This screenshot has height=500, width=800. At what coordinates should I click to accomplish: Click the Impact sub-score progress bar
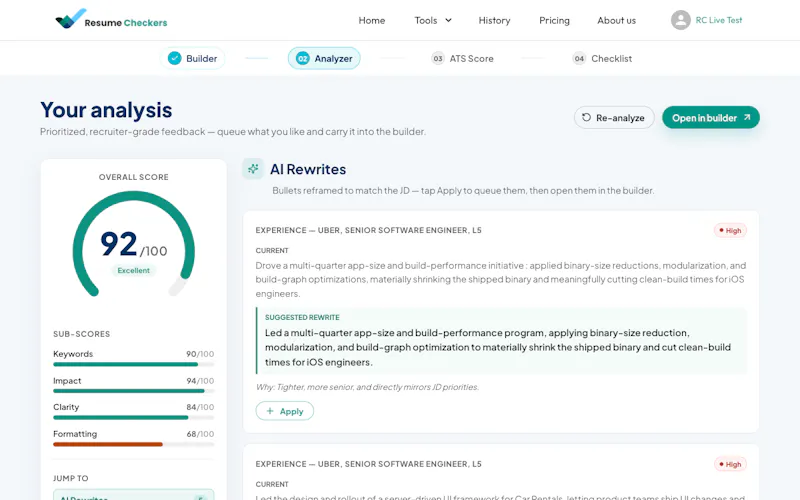133,391
